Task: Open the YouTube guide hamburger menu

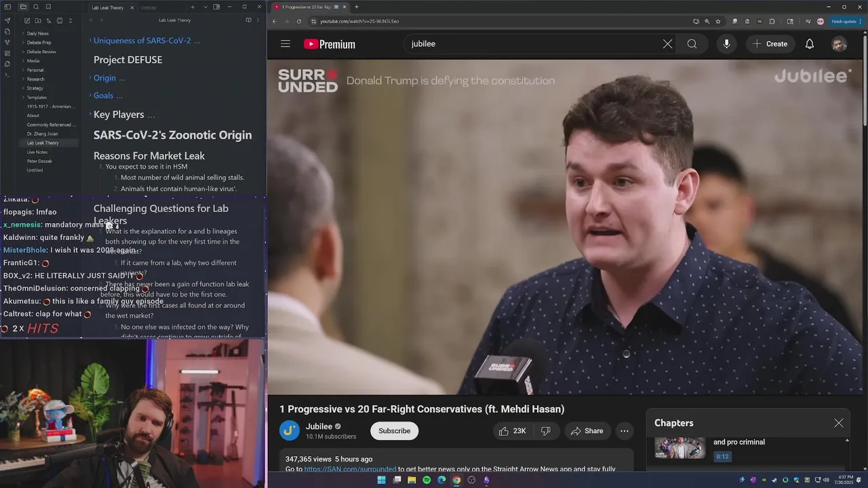Action: [285, 44]
